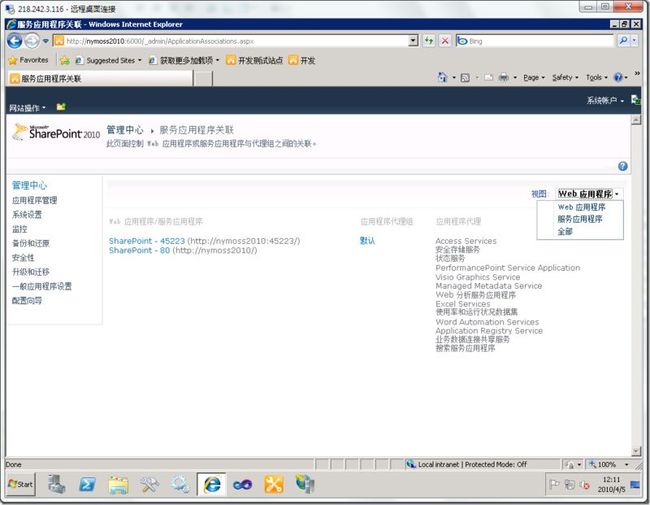Open SharePoint - 80 web application link
Screen dimensions: 650x505
point(139,250)
